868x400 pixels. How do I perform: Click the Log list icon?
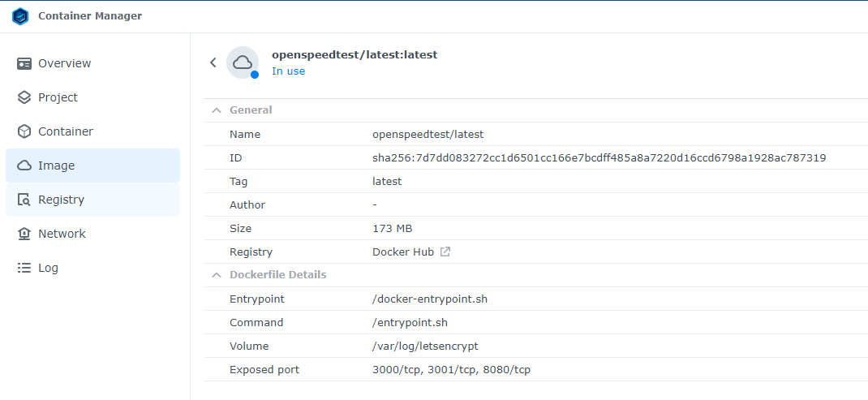(24, 268)
